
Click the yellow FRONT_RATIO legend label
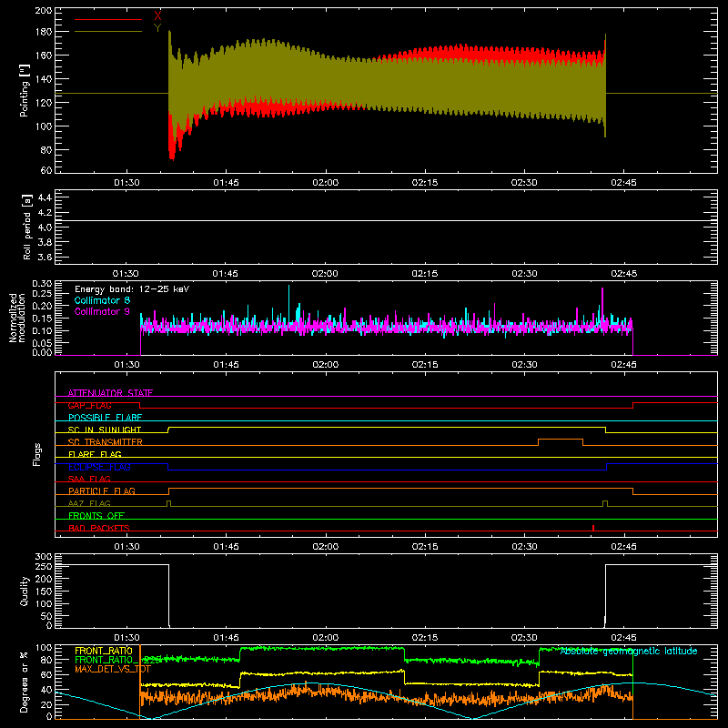pos(104,651)
